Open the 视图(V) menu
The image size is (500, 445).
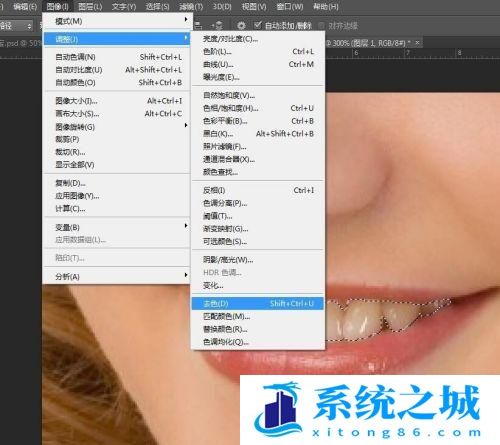tap(254, 7)
